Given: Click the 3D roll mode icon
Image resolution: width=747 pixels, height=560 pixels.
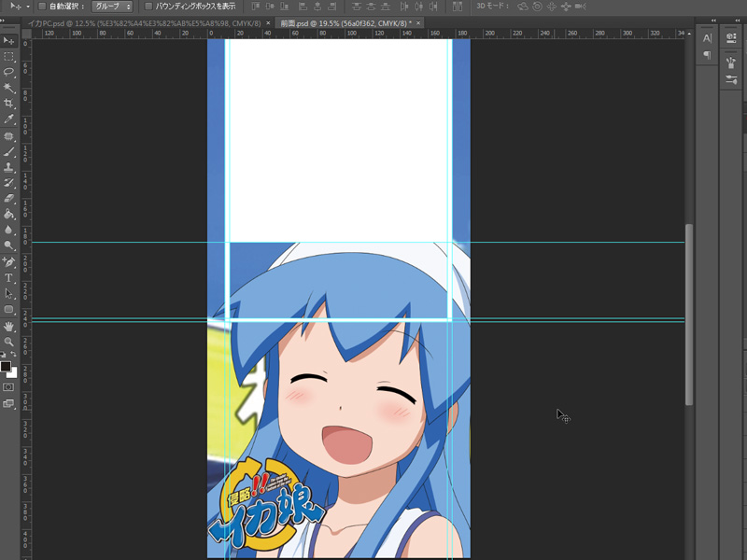Looking at the screenshot, I should click(537, 7).
